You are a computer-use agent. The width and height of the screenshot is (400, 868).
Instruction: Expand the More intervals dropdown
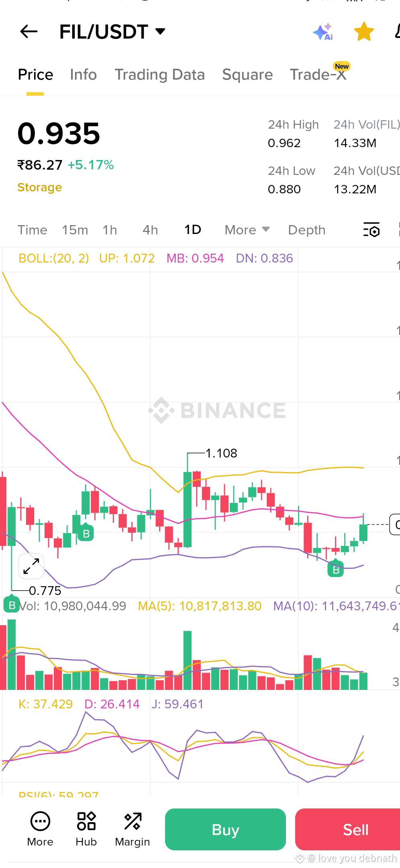click(247, 230)
